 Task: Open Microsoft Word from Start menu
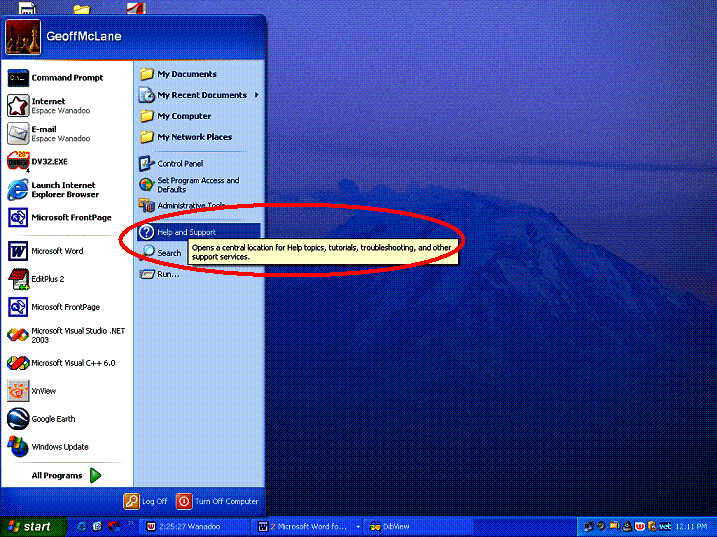[57, 251]
